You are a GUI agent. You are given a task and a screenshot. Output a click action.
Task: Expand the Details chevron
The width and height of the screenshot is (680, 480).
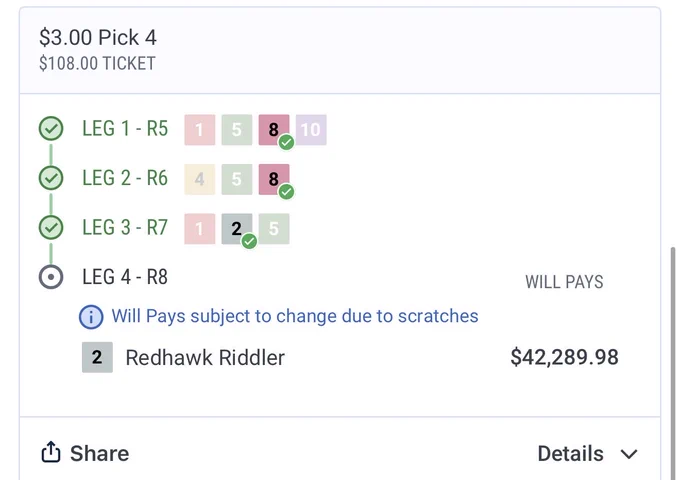point(629,454)
